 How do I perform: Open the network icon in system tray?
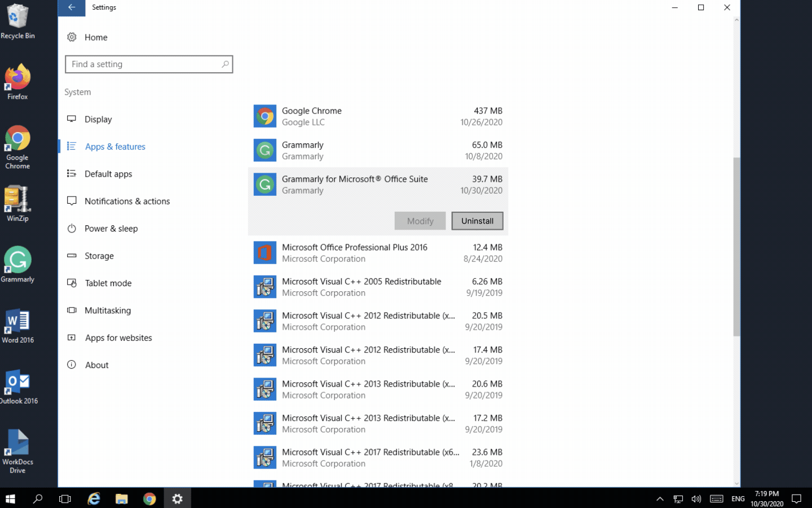(x=678, y=498)
